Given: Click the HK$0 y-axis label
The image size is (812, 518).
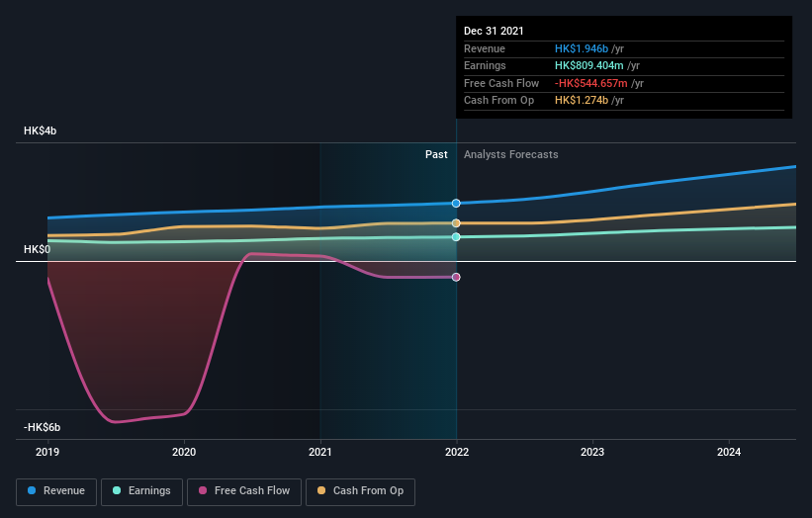Looking at the screenshot, I should pyautogui.click(x=38, y=249).
